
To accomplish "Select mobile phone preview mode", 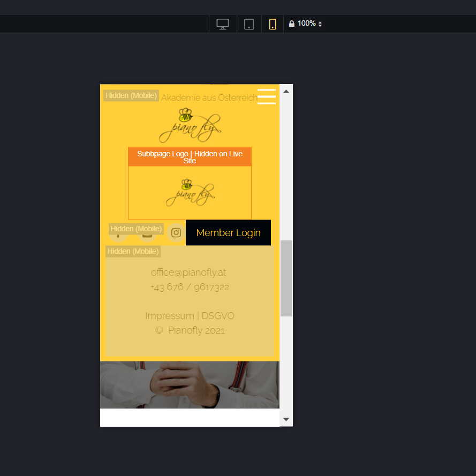I will pyautogui.click(x=273, y=24).
